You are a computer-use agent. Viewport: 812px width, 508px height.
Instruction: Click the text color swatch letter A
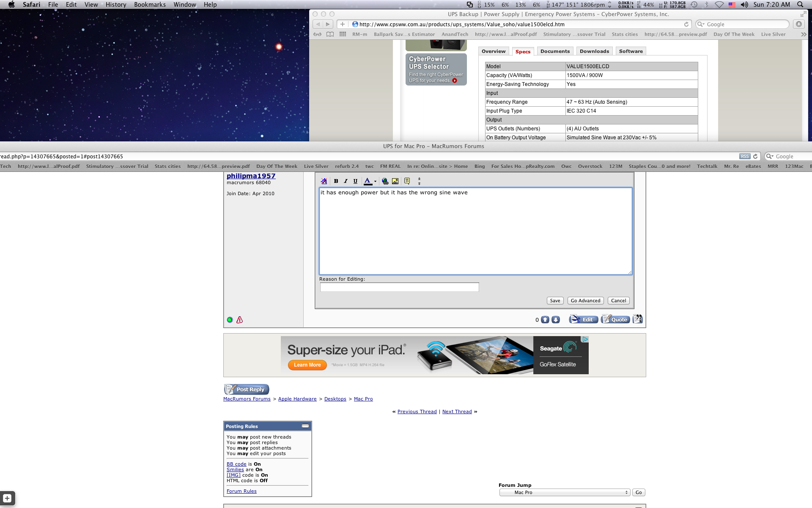(368, 181)
